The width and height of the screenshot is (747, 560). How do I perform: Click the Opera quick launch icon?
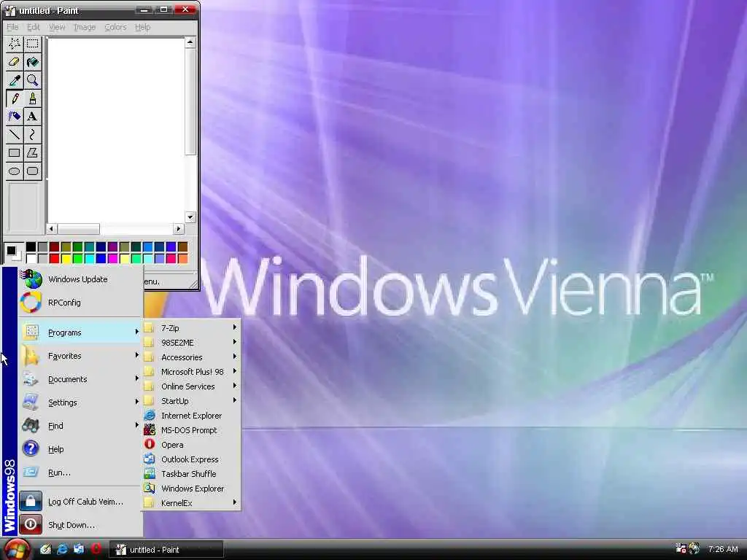(96, 549)
